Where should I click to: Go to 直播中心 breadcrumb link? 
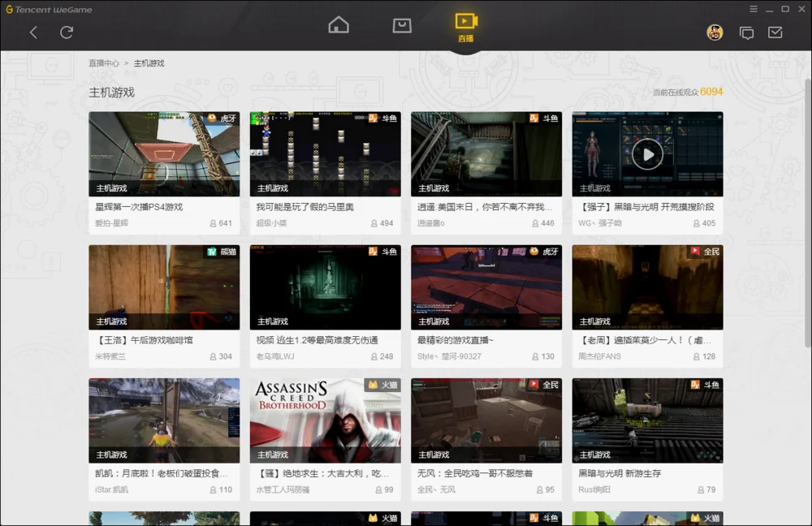click(x=104, y=63)
